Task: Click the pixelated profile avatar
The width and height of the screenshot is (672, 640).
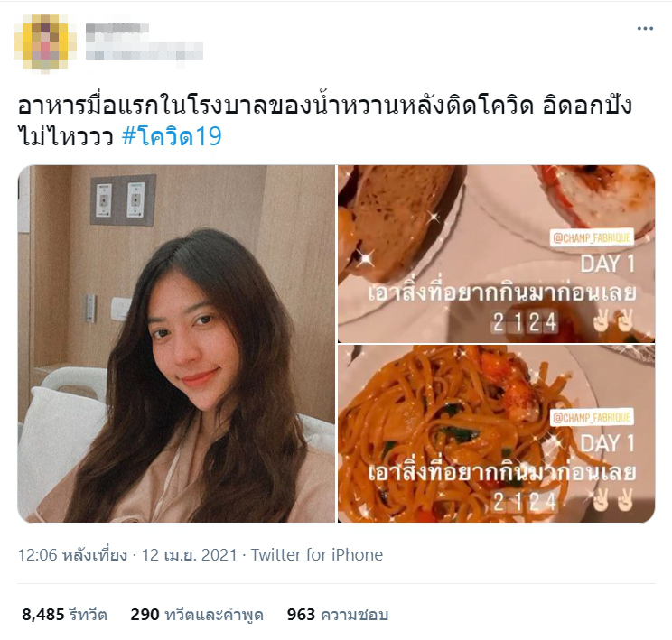Action: [44, 42]
